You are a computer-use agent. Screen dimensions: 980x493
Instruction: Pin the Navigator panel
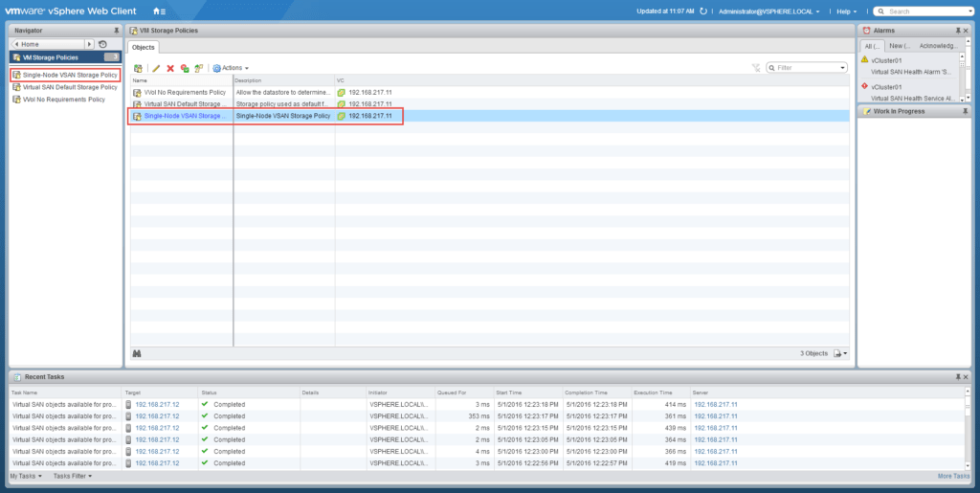(x=116, y=30)
